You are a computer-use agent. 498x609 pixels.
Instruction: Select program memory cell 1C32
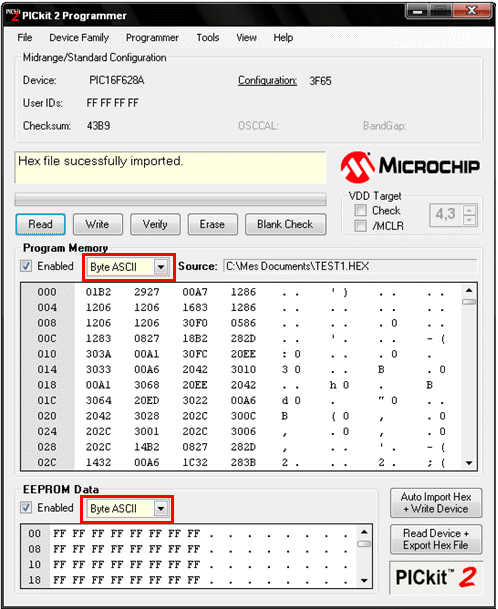pos(195,463)
